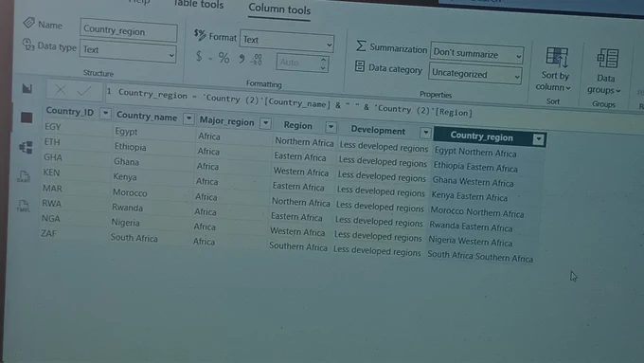This screenshot has height=363, width=644.
Task: Apply percentage format icon
Action: [224, 58]
